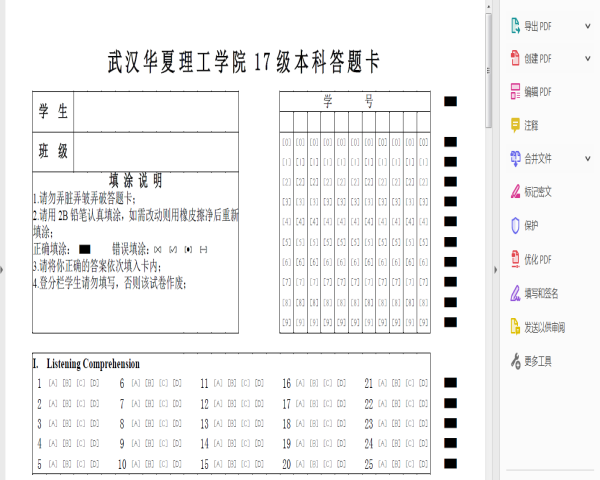
Task: Open the More Tools (更多工具) wrench icon
Action: point(515,361)
